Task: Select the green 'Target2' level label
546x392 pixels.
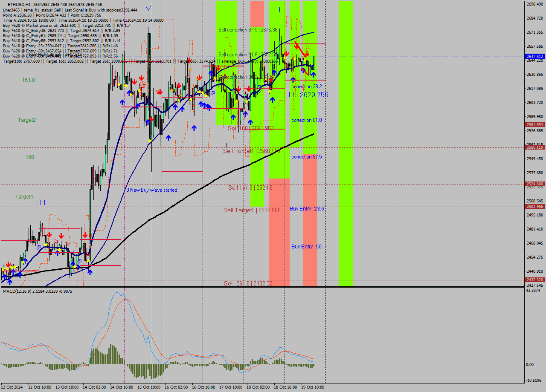Action: [27, 120]
